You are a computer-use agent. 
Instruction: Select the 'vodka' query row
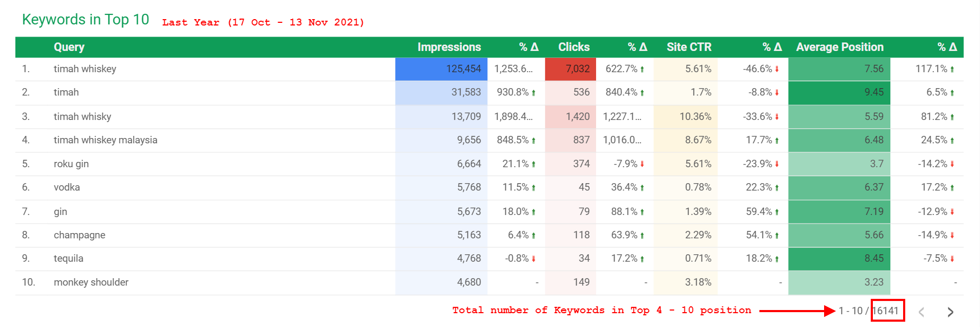(x=67, y=187)
